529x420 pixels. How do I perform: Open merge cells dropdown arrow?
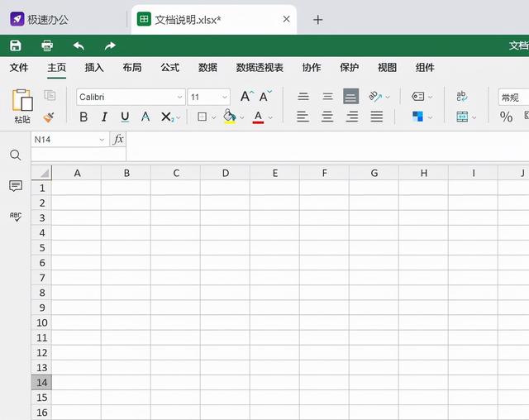point(474,117)
